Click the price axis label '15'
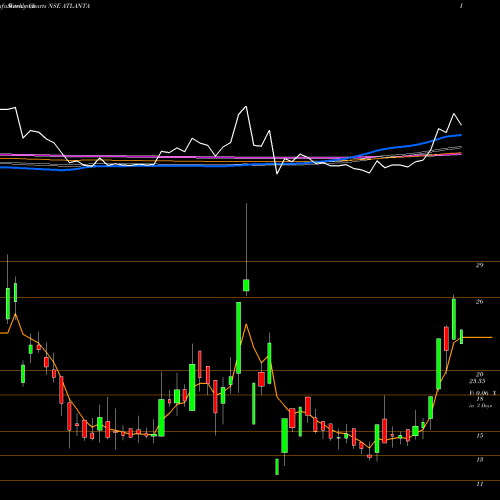 479,435
